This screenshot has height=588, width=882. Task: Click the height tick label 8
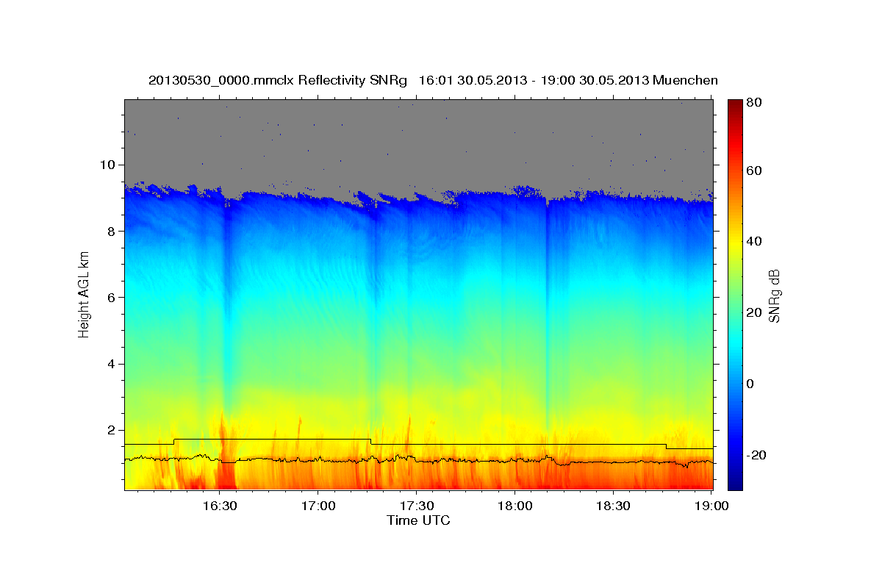[113, 231]
